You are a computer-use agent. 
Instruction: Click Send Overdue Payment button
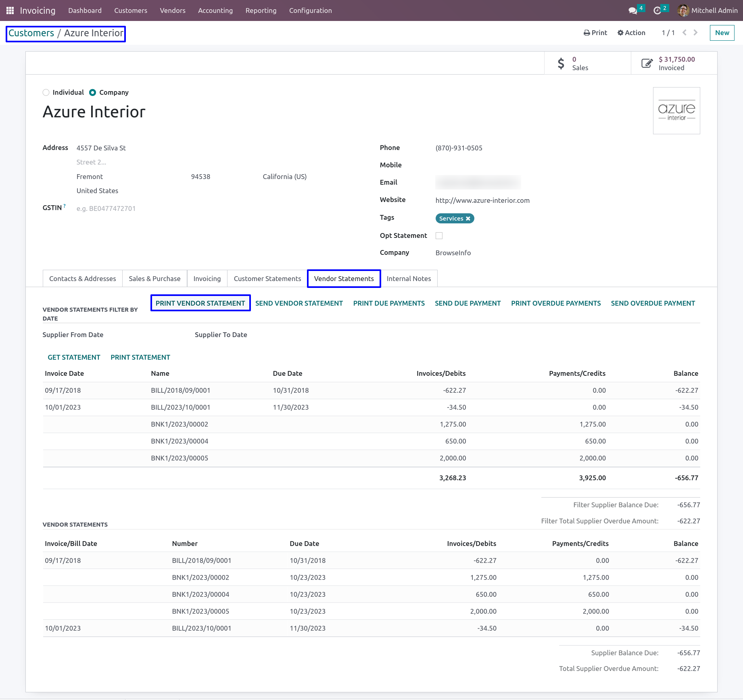(653, 303)
